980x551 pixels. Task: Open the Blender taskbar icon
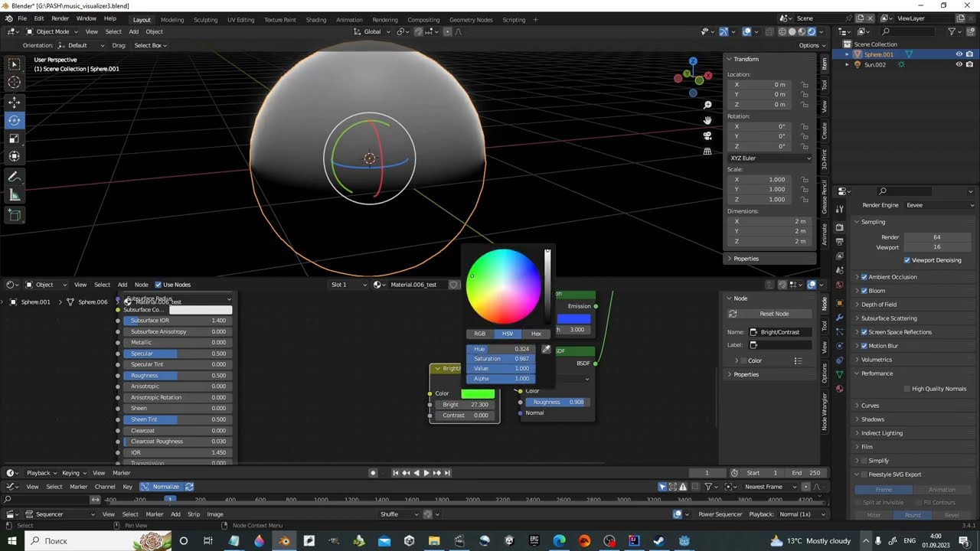tap(284, 541)
